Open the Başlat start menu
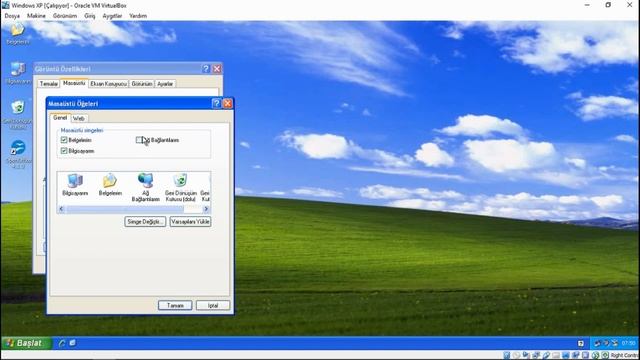640x360 pixels. 26,343
